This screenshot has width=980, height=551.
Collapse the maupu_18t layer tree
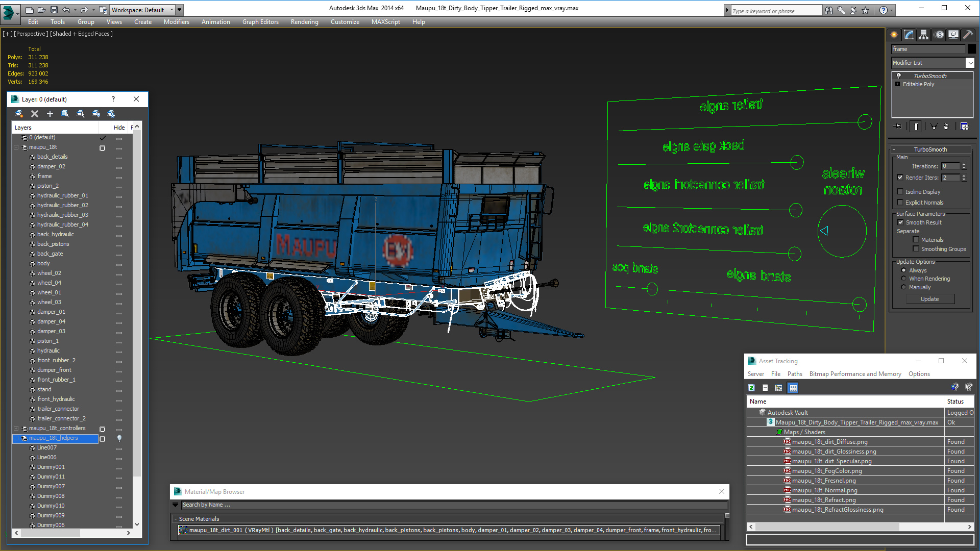[x=16, y=147]
